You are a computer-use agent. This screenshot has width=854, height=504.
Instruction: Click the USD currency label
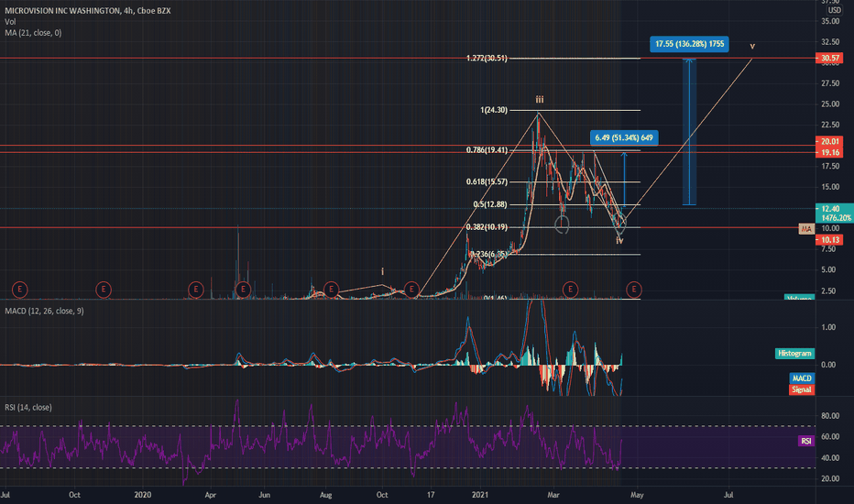pyautogui.click(x=834, y=10)
